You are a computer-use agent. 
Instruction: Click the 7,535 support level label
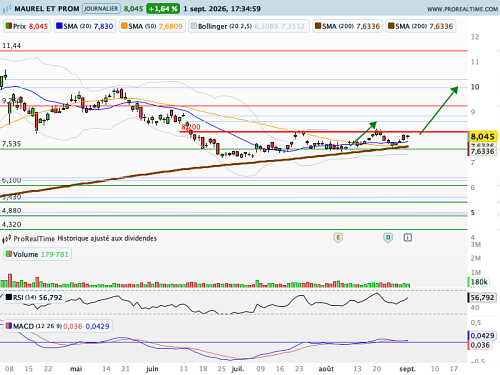11,144
